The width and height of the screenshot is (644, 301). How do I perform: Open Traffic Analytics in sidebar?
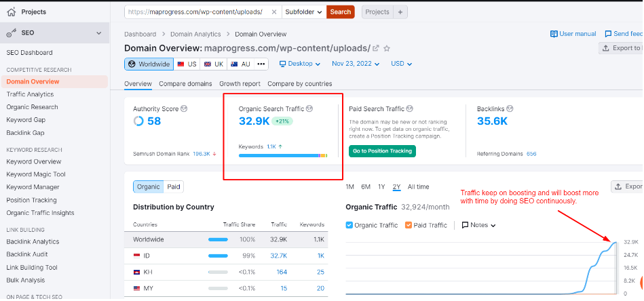(30, 94)
